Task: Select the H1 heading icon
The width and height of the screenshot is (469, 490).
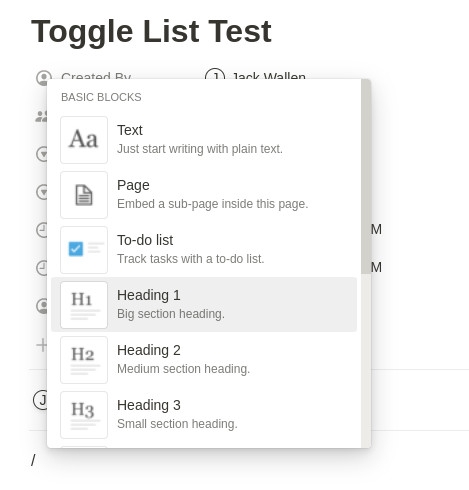Action: (x=84, y=305)
